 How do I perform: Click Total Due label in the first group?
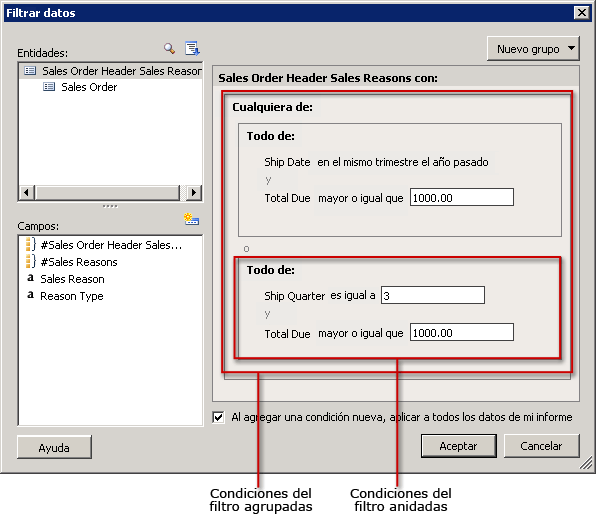click(x=287, y=198)
